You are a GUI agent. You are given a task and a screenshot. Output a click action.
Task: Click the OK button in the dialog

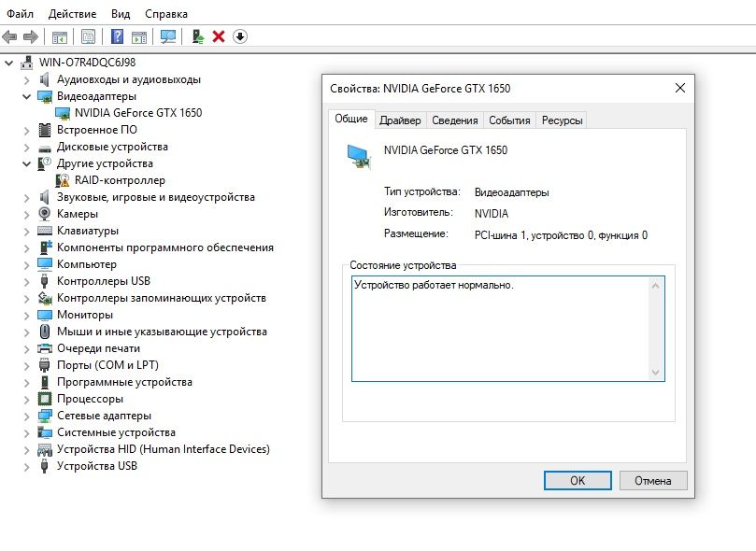coord(578,481)
